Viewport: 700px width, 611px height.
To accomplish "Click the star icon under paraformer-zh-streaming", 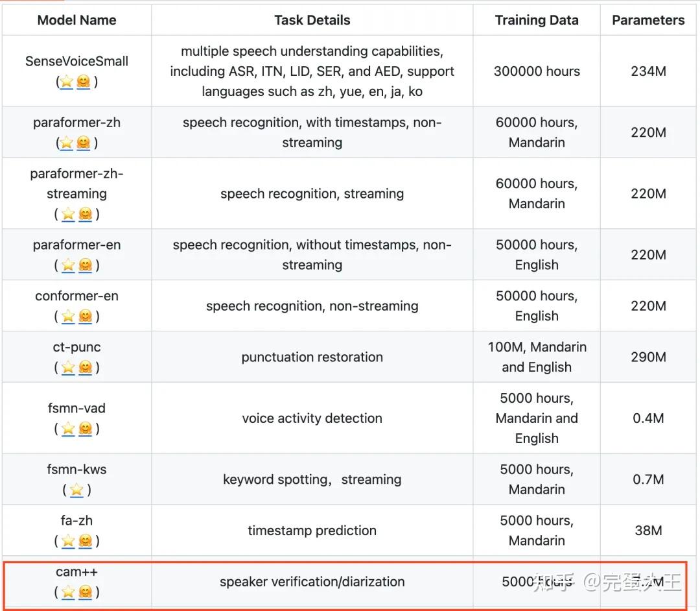I will (x=68, y=214).
